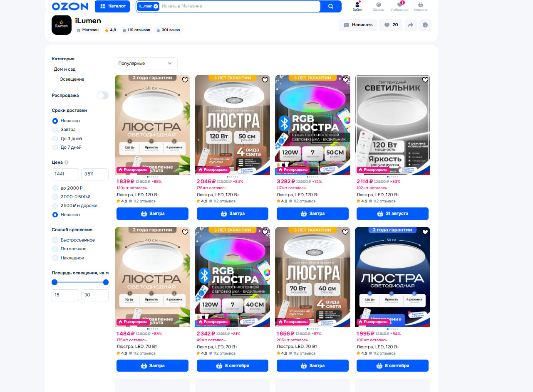
Task: Add the 1484 ₽ lamp to favorites
Action: pos(185,232)
